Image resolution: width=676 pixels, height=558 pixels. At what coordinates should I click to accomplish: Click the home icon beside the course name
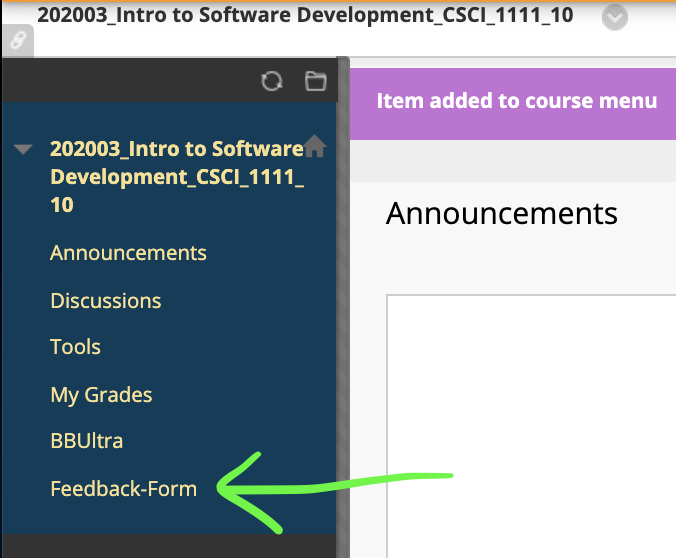pos(315,147)
